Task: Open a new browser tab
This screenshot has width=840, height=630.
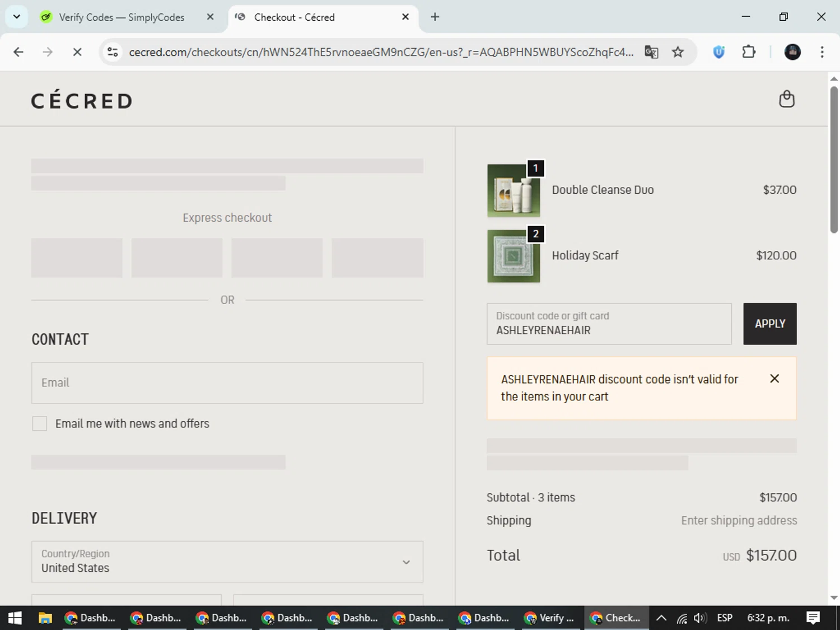Action: [x=435, y=17]
